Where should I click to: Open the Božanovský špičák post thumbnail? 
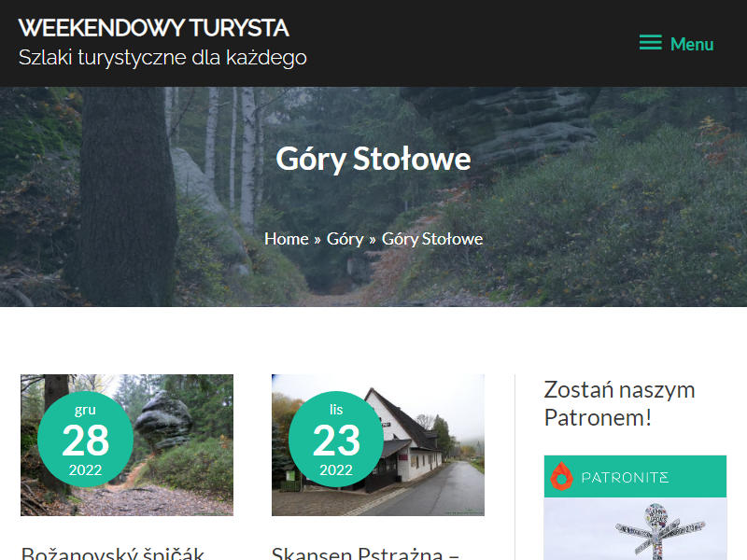pyautogui.click(x=127, y=445)
